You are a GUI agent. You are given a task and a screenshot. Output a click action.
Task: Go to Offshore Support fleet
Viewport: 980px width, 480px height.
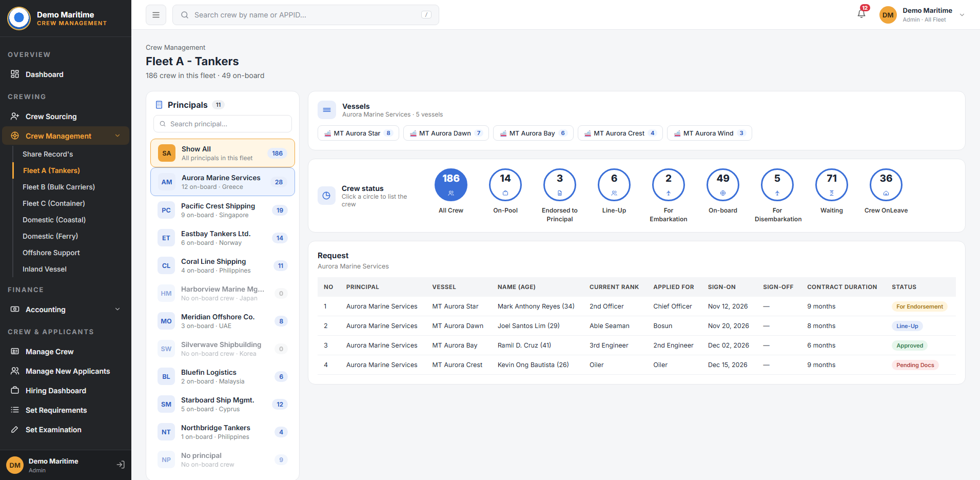pyautogui.click(x=51, y=253)
